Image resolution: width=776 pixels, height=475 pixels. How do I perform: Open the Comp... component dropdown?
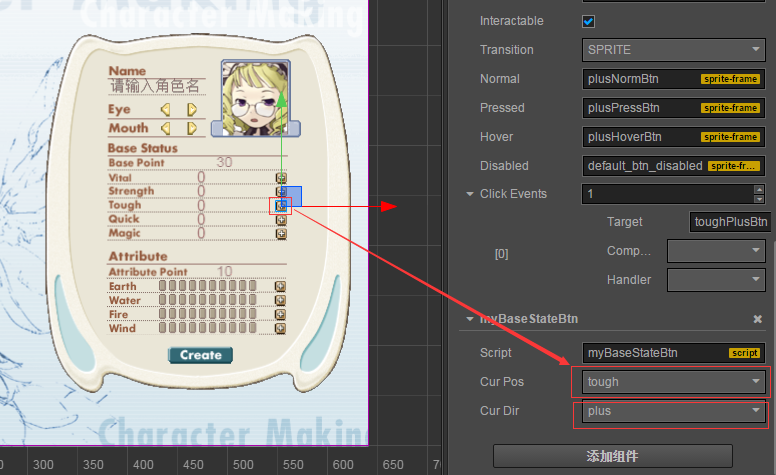716,251
